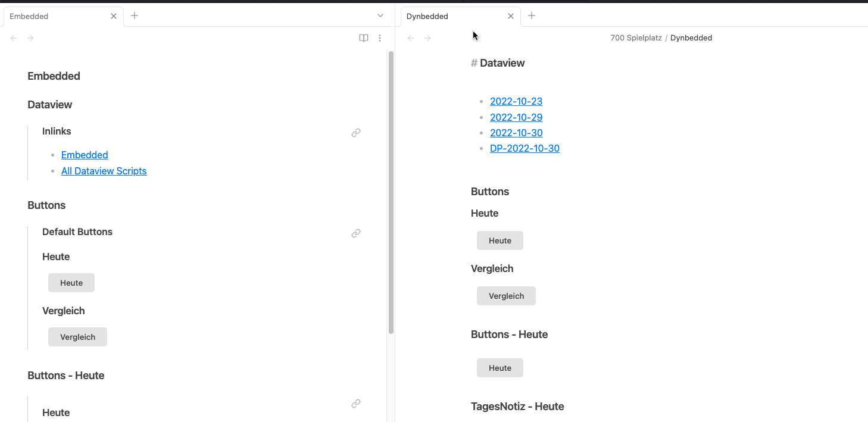Click the link icon beside Default Buttons
The image size is (868, 422).
click(x=356, y=233)
